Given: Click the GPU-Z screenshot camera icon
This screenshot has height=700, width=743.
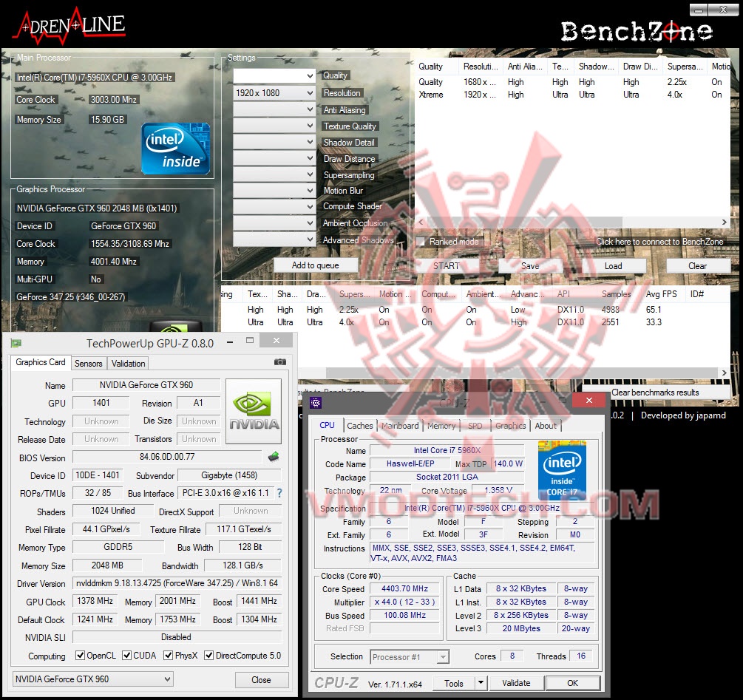Looking at the screenshot, I should (279, 362).
